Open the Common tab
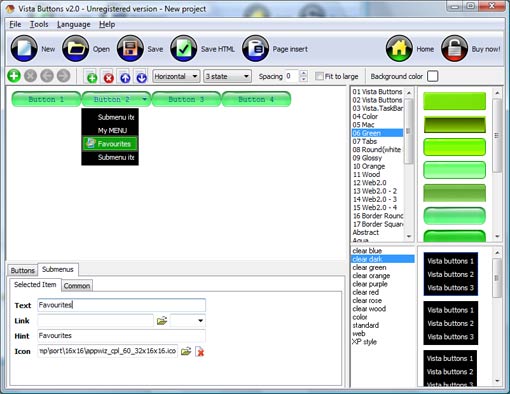The width and height of the screenshot is (510, 394). point(77,286)
